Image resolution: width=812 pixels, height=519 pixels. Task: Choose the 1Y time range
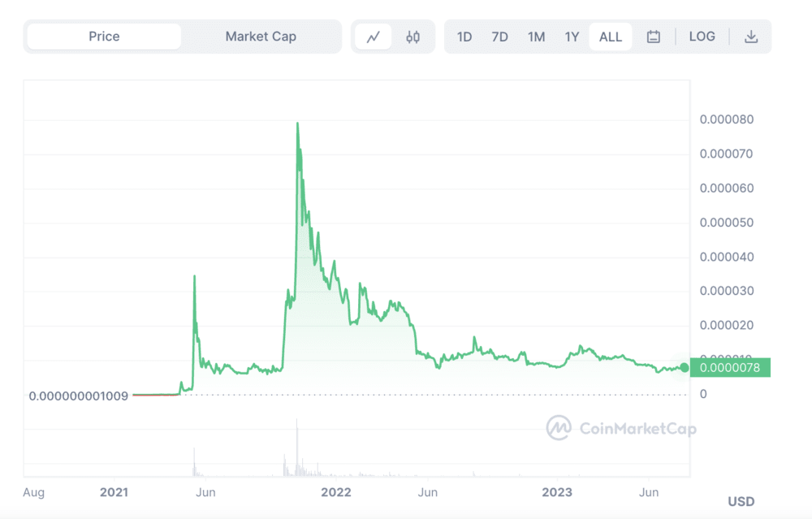tap(572, 37)
